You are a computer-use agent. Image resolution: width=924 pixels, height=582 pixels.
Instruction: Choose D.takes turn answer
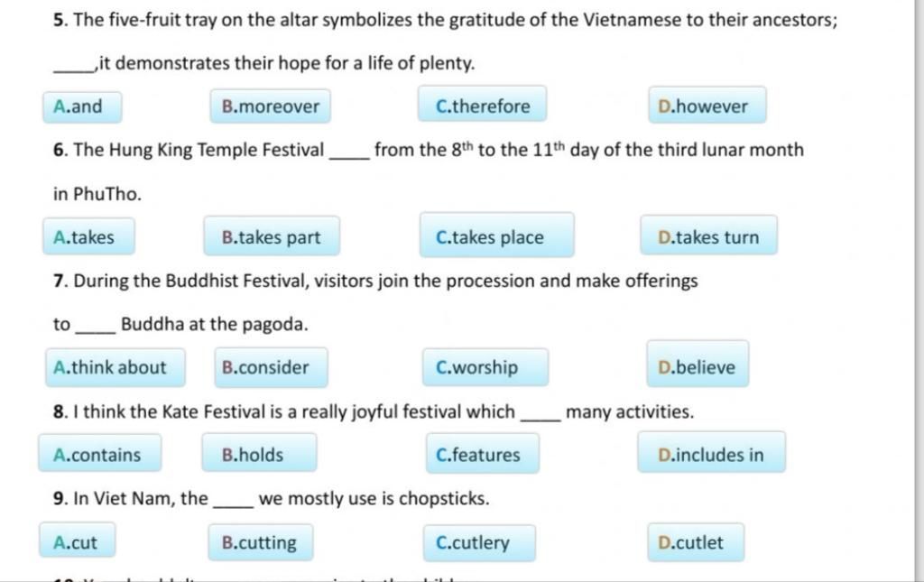(x=709, y=235)
